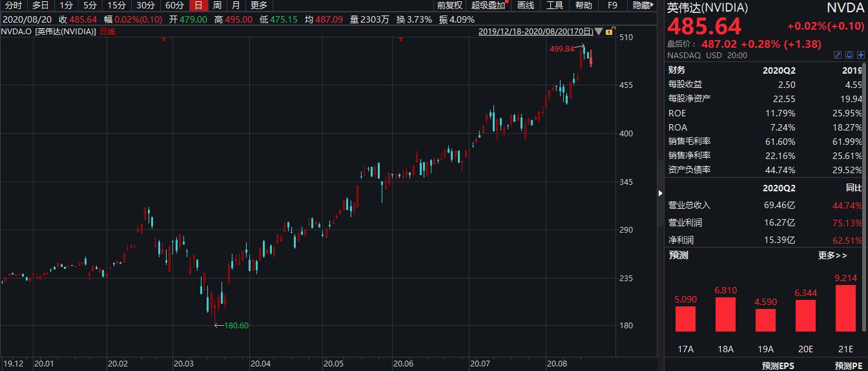Click the 财务 section header
The height and width of the screenshot is (371, 868).
[677, 70]
